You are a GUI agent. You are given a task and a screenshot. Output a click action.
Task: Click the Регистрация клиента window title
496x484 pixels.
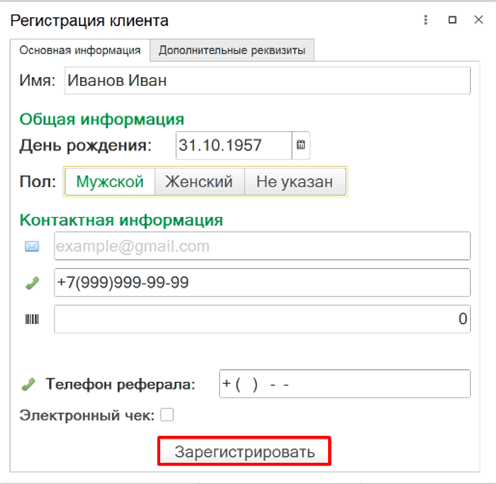coord(89,21)
